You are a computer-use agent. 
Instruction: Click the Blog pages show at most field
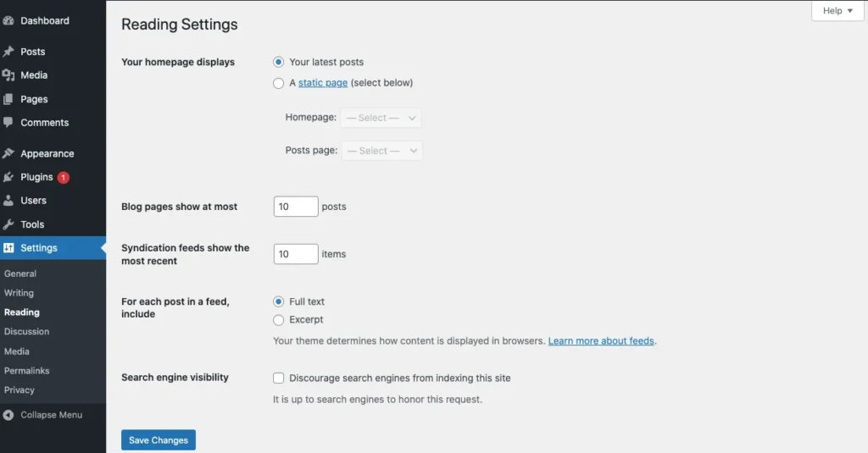296,207
